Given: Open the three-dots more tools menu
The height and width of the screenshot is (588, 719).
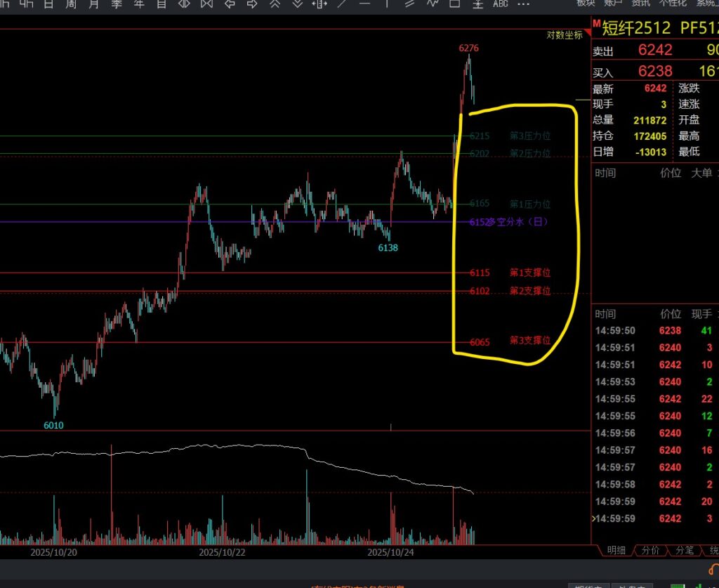Looking at the screenshot, I should click(x=523, y=4).
